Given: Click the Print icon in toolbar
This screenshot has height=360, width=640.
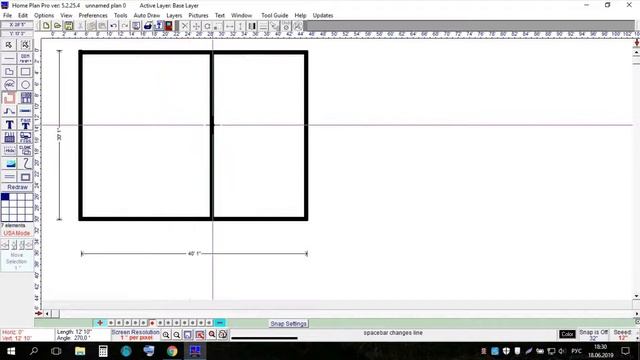Looking at the screenshot, I should [147, 26].
